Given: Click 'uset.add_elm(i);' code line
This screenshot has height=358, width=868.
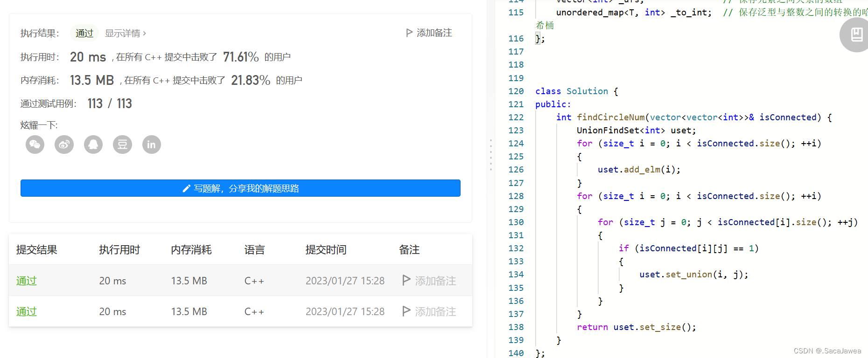Looking at the screenshot, I should [639, 169].
